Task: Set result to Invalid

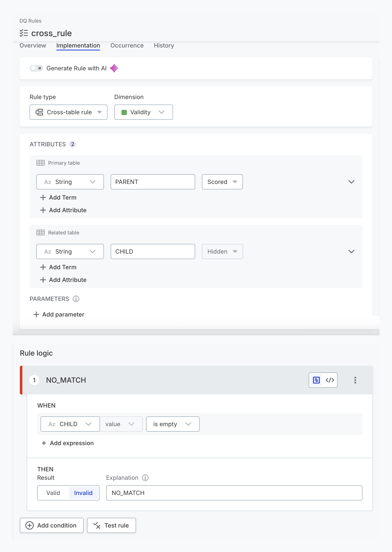Action: 83,493
